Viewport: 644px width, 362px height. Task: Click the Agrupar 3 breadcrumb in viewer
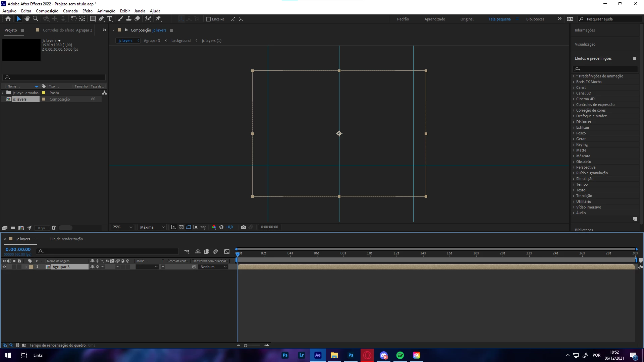pyautogui.click(x=152, y=41)
